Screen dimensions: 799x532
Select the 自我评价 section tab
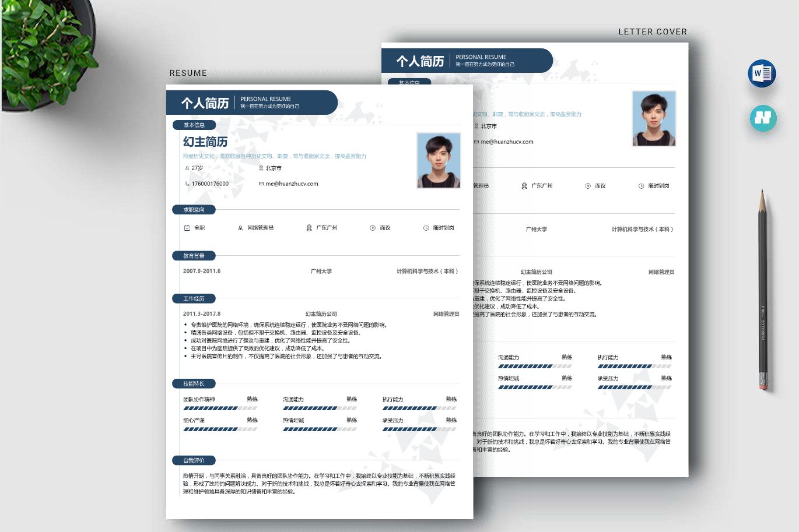pos(194,460)
